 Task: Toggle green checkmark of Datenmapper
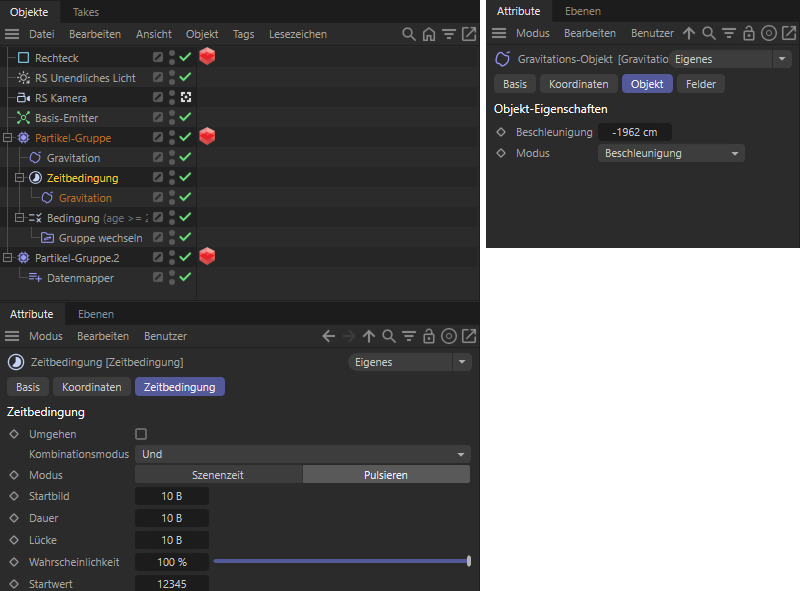point(185,277)
